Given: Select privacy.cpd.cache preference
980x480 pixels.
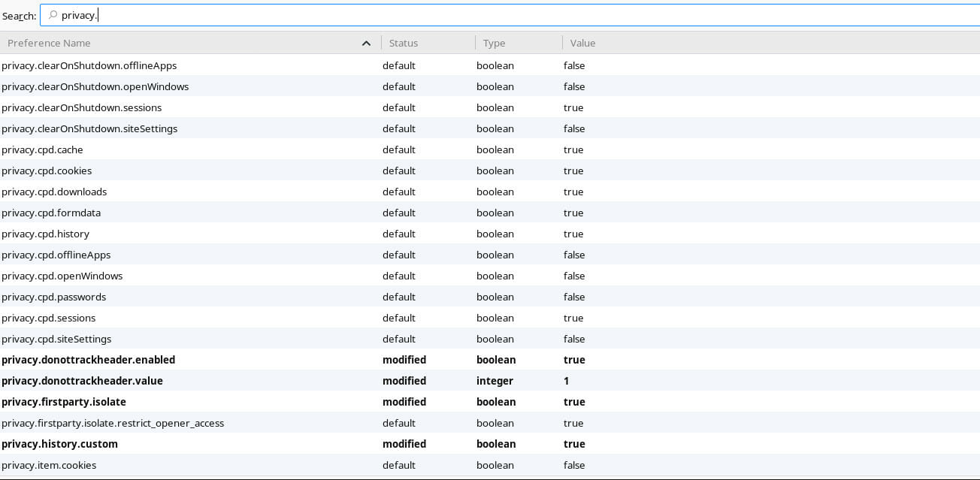Looking at the screenshot, I should point(42,149).
